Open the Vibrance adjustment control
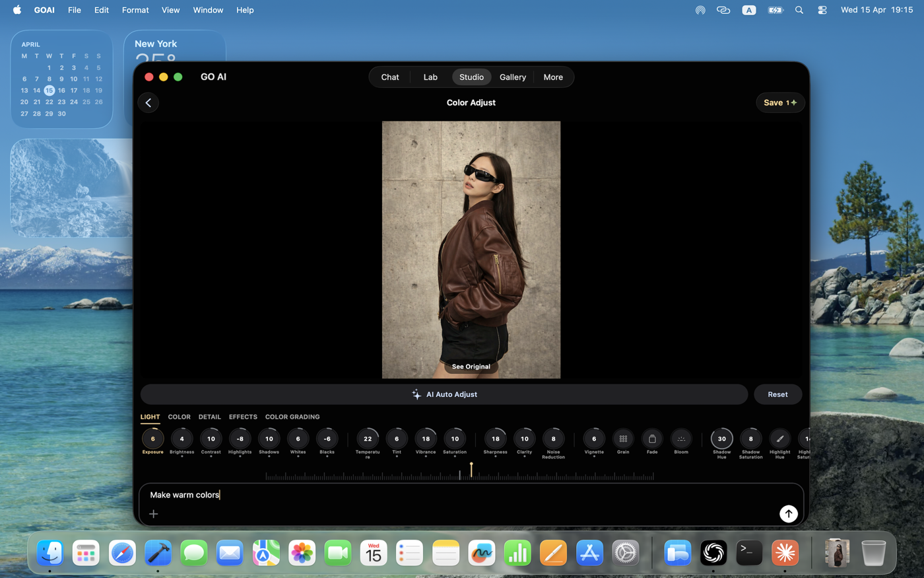The height and width of the screenshot is (578, 924). 425,439
